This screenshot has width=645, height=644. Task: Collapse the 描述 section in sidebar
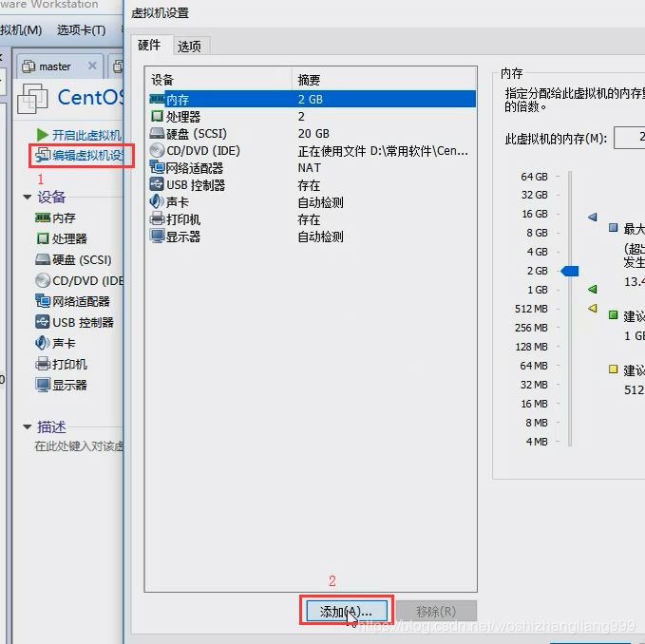[x=28, y=427]
